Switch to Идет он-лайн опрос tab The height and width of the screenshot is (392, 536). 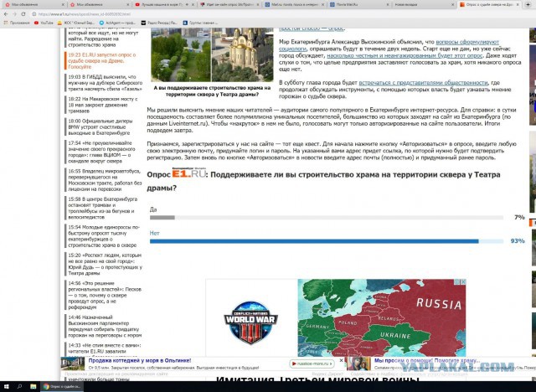click(x=229, y=5)
